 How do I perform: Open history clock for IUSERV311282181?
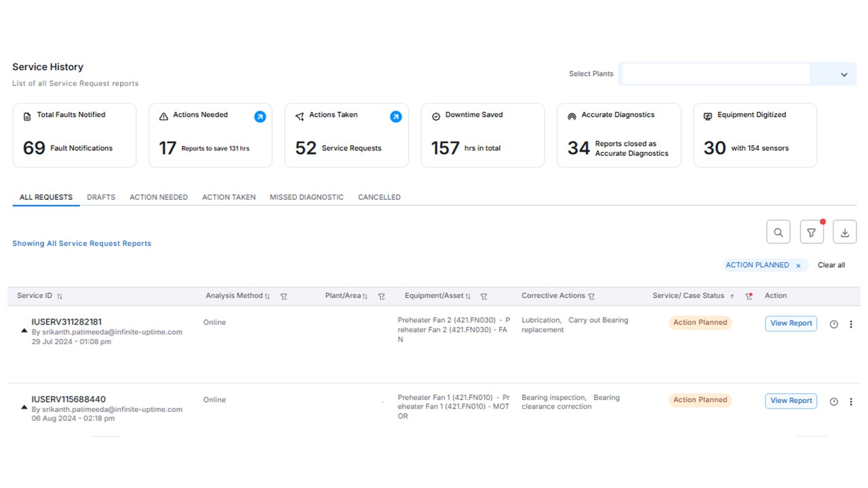coord(833,325)
